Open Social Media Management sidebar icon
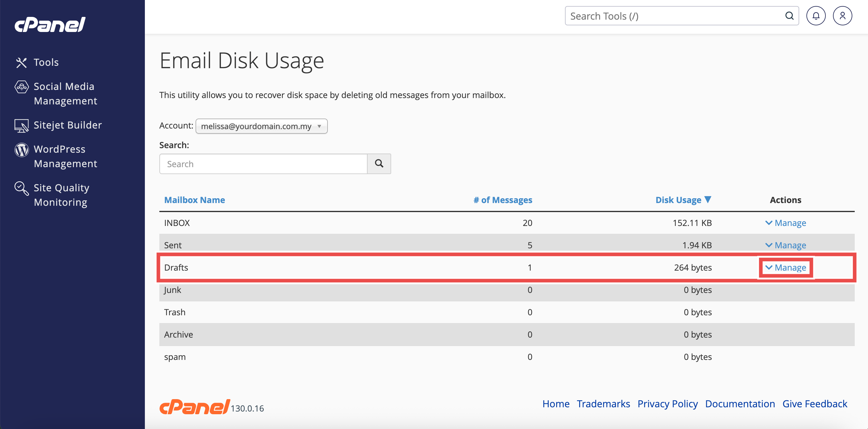This screenshot has width=868, height=429. click(x=21, y=87)
